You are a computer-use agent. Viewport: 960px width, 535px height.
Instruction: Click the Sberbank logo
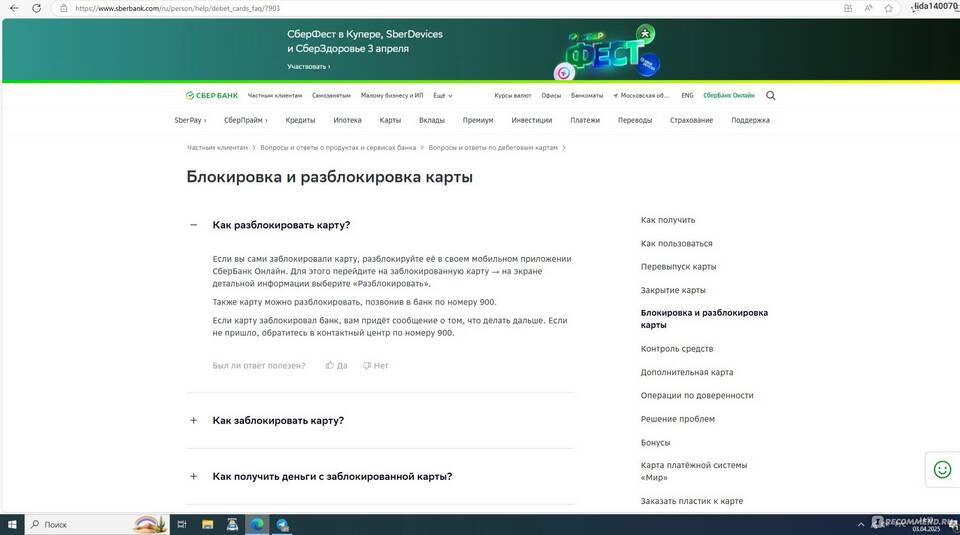212,96
